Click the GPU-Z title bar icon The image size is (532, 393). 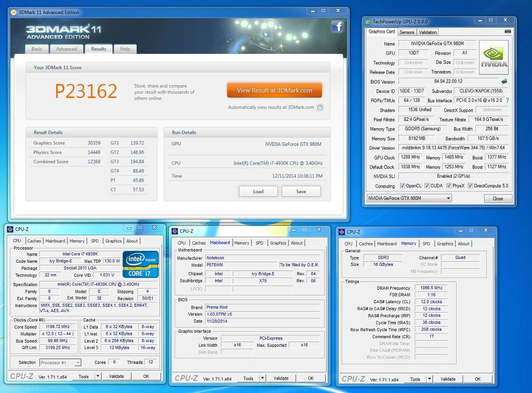click(368, 22)
